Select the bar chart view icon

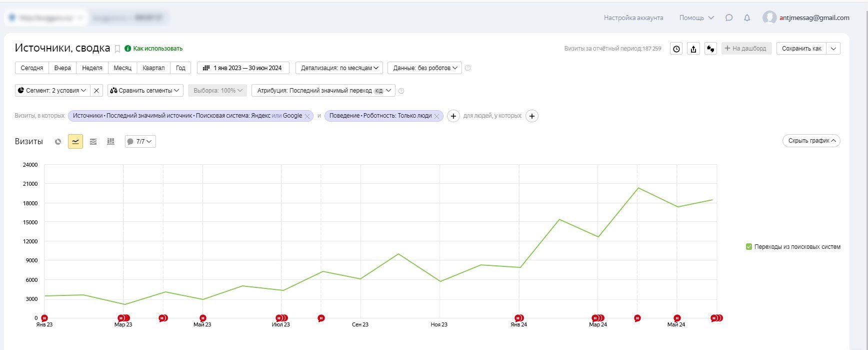click(x=111, y=142)
